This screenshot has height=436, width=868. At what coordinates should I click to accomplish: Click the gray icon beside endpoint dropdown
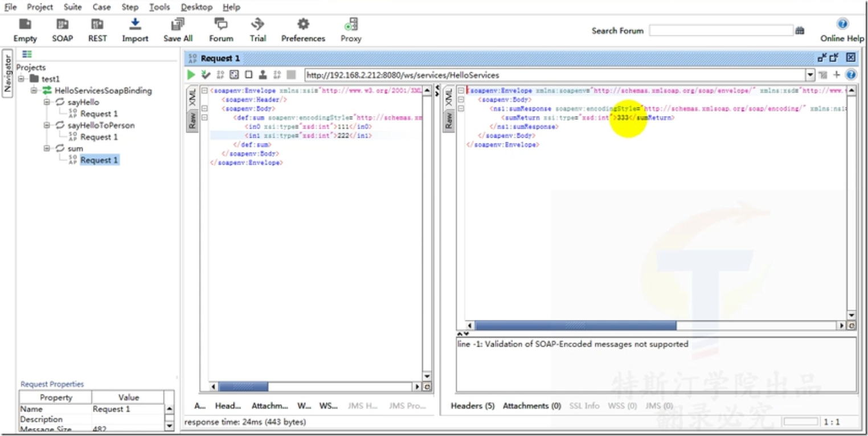tap(823, 75)
